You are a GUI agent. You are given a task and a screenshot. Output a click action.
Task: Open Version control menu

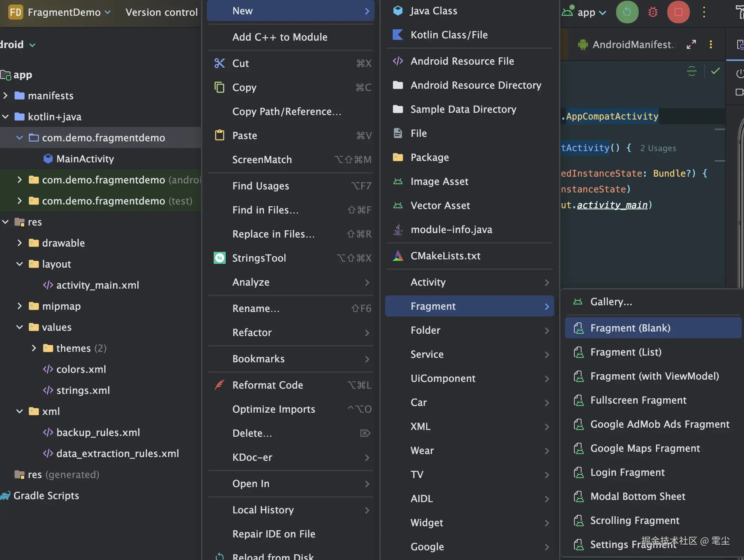tap(161, 12)
